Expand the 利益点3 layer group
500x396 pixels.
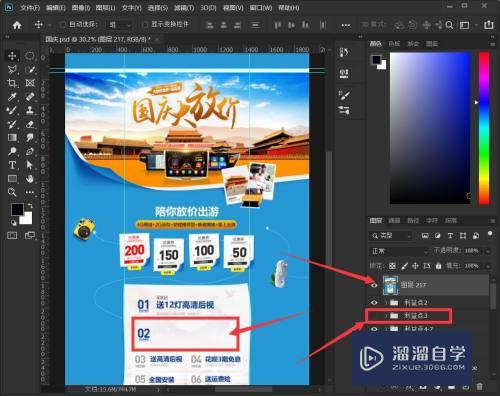386,316
